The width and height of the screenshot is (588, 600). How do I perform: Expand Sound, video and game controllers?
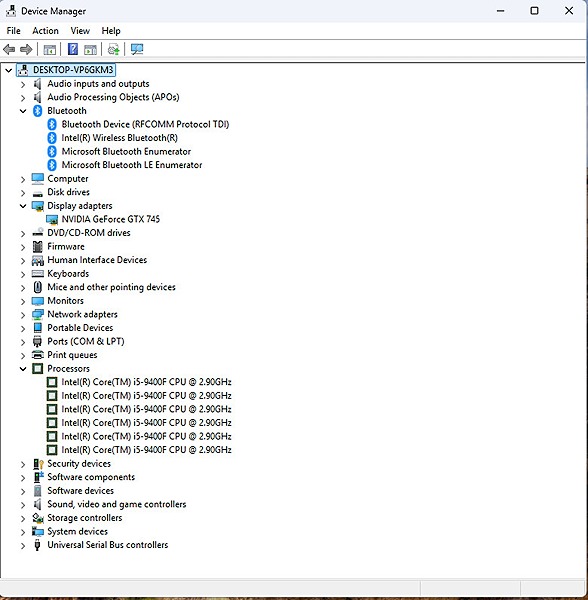23,505
